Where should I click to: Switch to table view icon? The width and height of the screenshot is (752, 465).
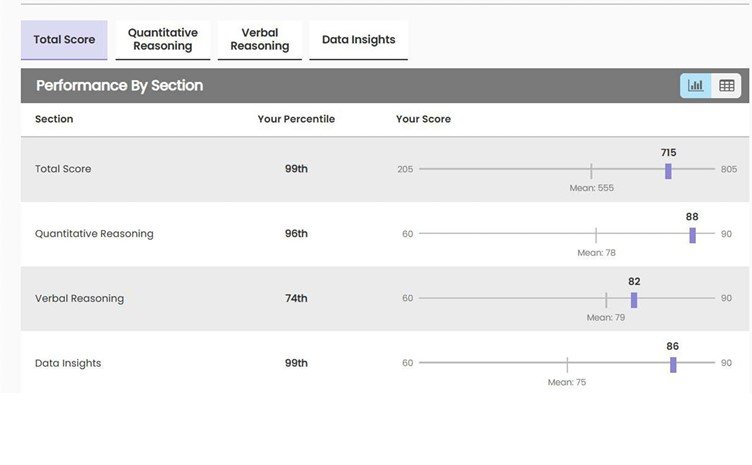(727, 86)
